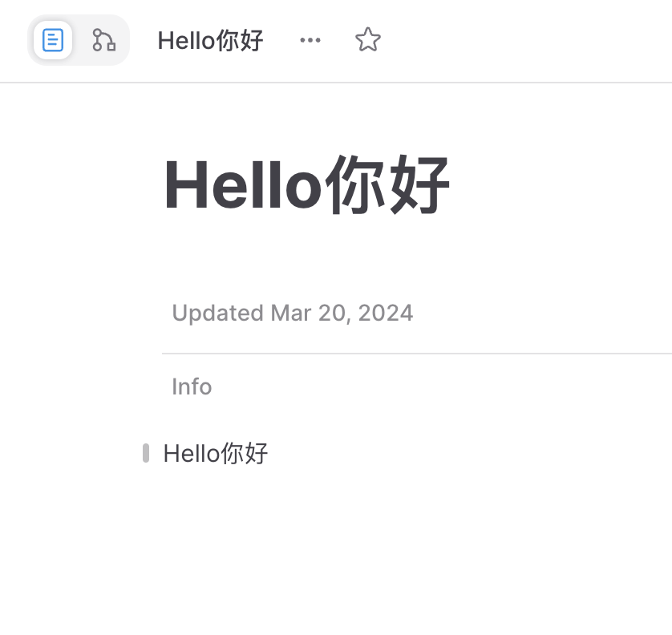
Task: Click the Mar 20 date text
Action: (308, 313)
